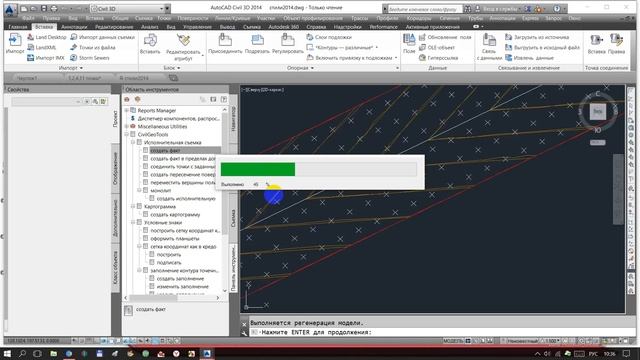Viewport: 640px width, 360px height.
Task: Switch to the Autodesk 360 ribbon tab
Action: pyautogui.click(x=283, y=27)
